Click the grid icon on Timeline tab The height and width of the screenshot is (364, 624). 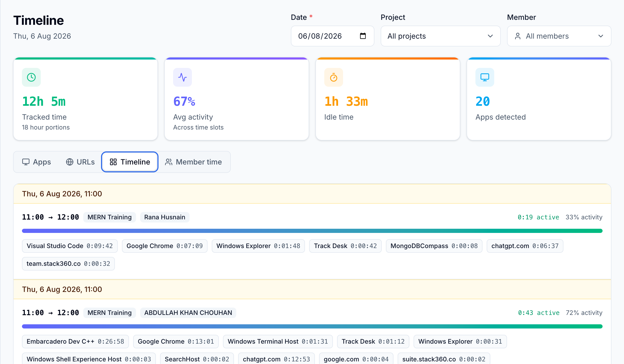(113, 162)
